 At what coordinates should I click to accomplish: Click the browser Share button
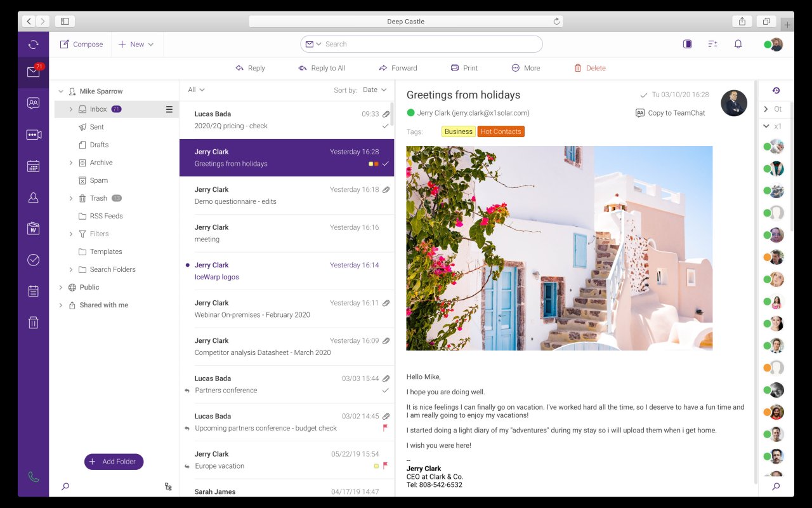click(742, 21)
